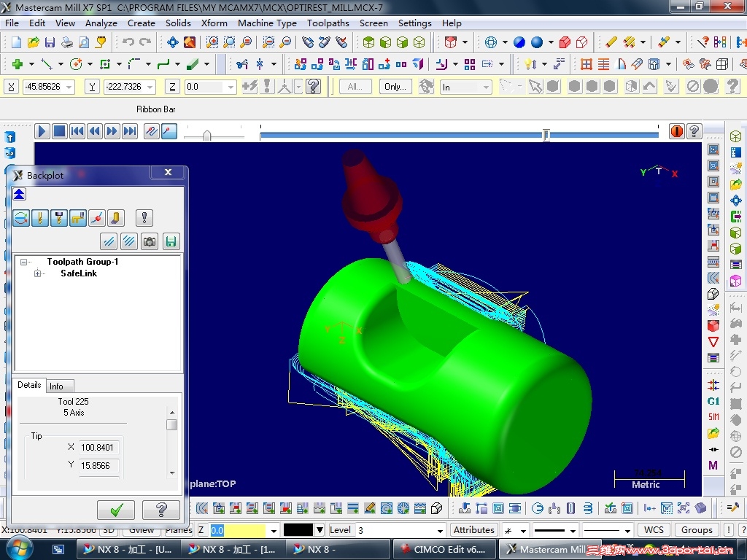
Task: Step back in backplot playback
Action: (x=94, y=131)
